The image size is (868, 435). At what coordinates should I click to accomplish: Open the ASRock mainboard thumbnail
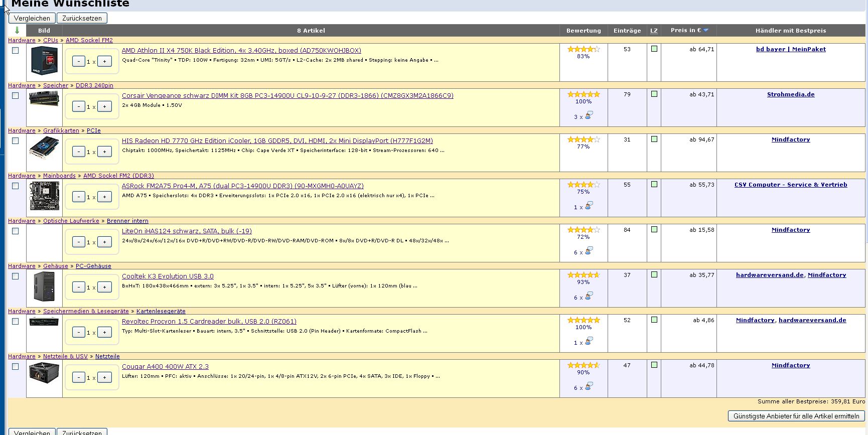[x=44, y=196]
